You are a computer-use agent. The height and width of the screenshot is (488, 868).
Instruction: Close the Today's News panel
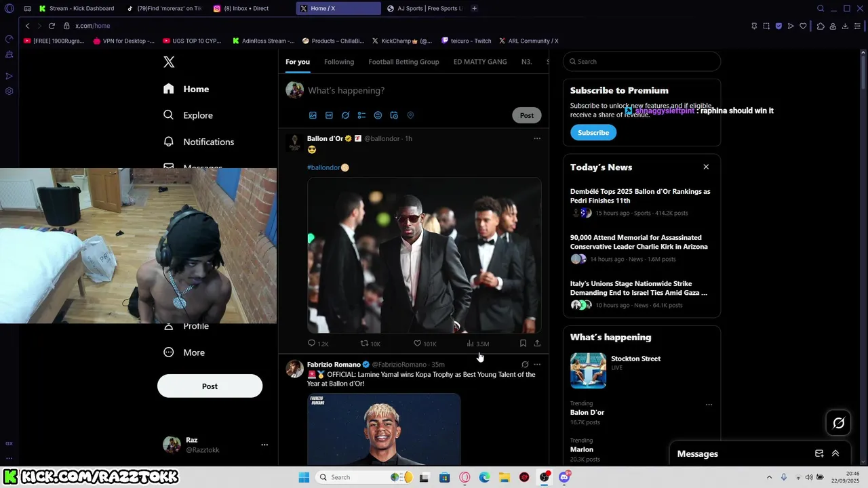click(706, 167)
